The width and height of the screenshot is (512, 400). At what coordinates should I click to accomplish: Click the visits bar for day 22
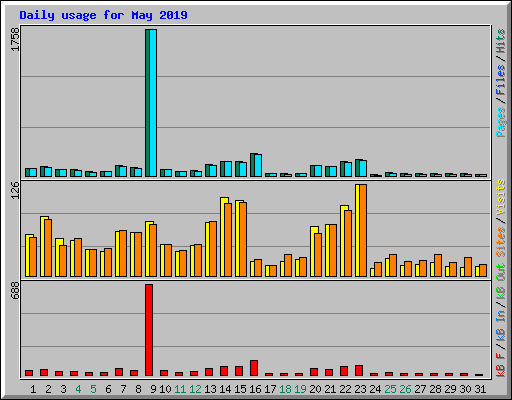[343, 241]
